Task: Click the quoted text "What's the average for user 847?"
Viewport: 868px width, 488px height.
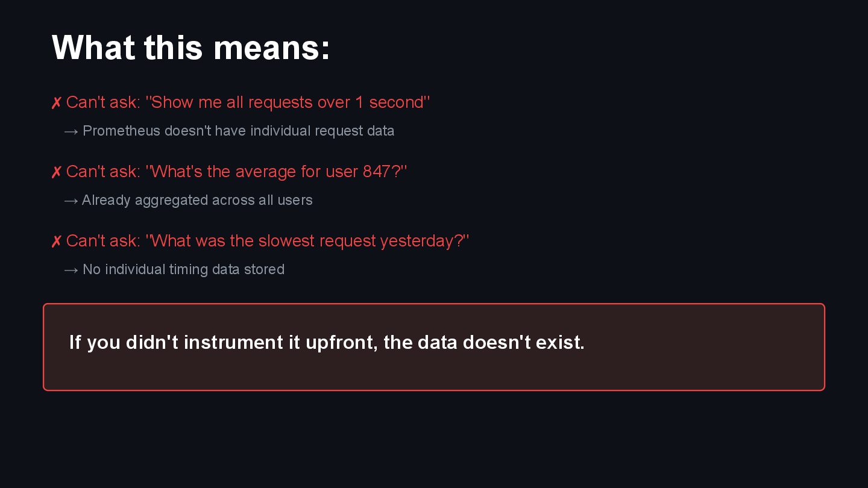Action: [277, 172]
